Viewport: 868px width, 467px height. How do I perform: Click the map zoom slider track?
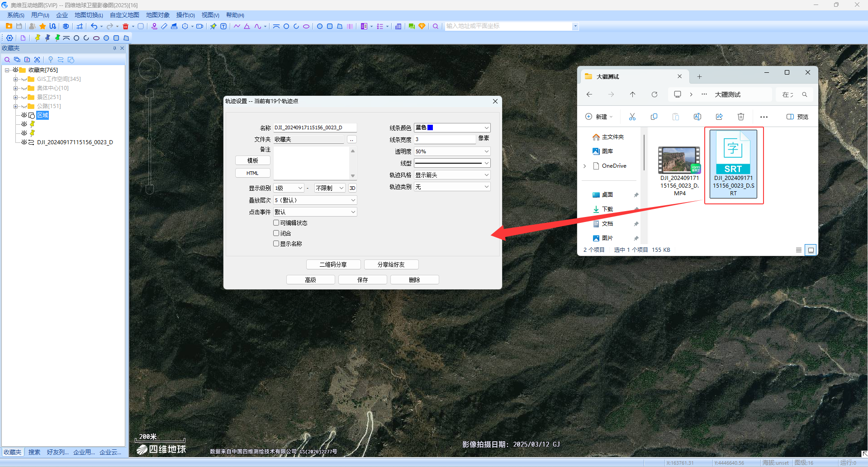pos(150,141)
